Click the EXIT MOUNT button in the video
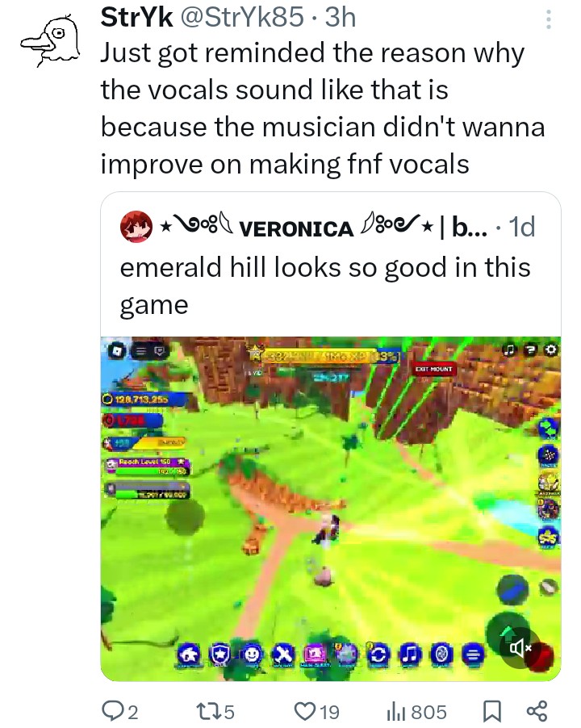 pos(433,369)
